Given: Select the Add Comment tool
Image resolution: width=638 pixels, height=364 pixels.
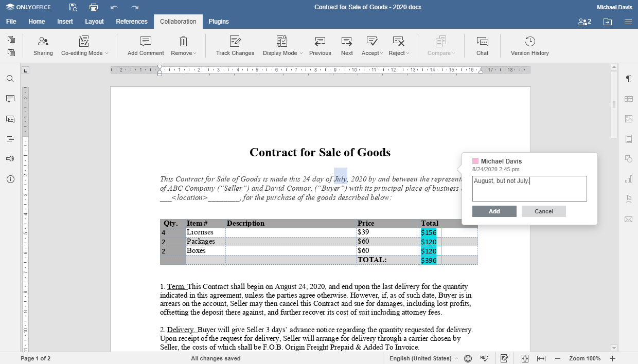Looking at the screenshot, I should 145,45.
